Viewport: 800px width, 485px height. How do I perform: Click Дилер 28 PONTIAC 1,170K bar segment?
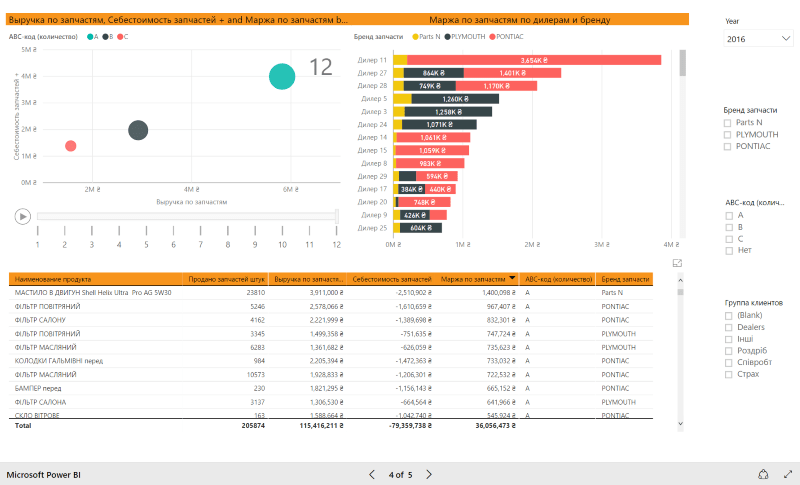496,86
